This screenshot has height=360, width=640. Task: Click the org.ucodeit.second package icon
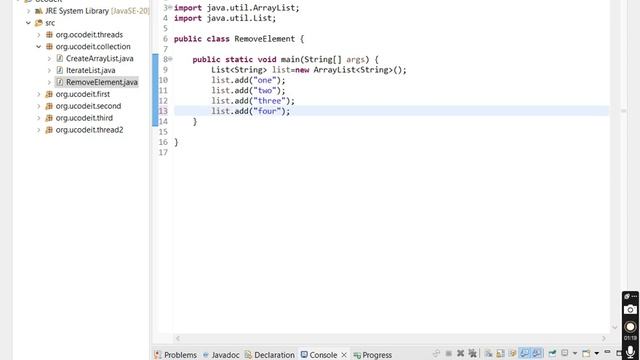pyautogui.click(x=49, y=106)
